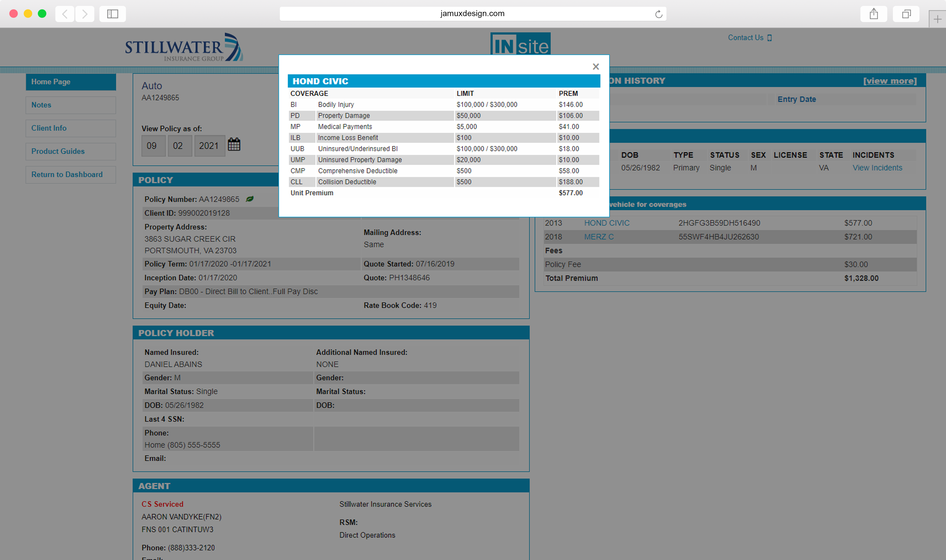Click the green leaf icon beside policy number

click(x=249, y=199)
